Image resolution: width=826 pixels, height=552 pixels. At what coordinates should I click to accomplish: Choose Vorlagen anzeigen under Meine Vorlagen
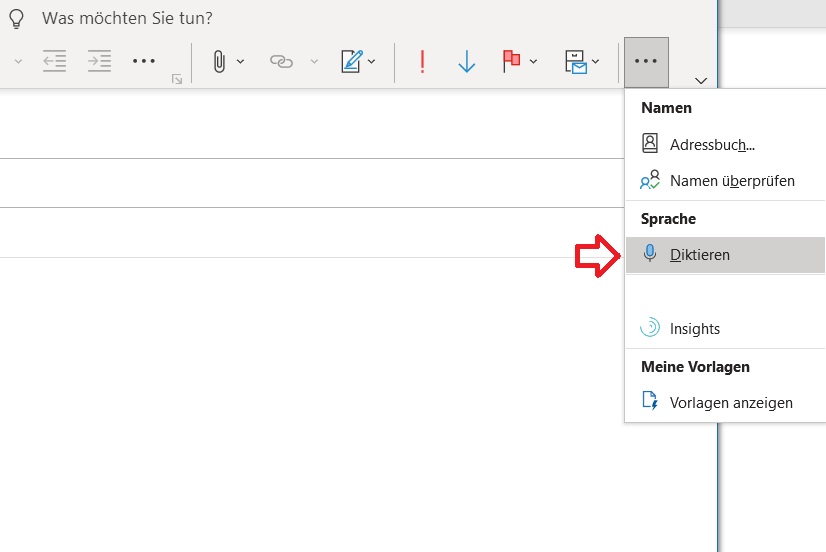pos(725,402)
